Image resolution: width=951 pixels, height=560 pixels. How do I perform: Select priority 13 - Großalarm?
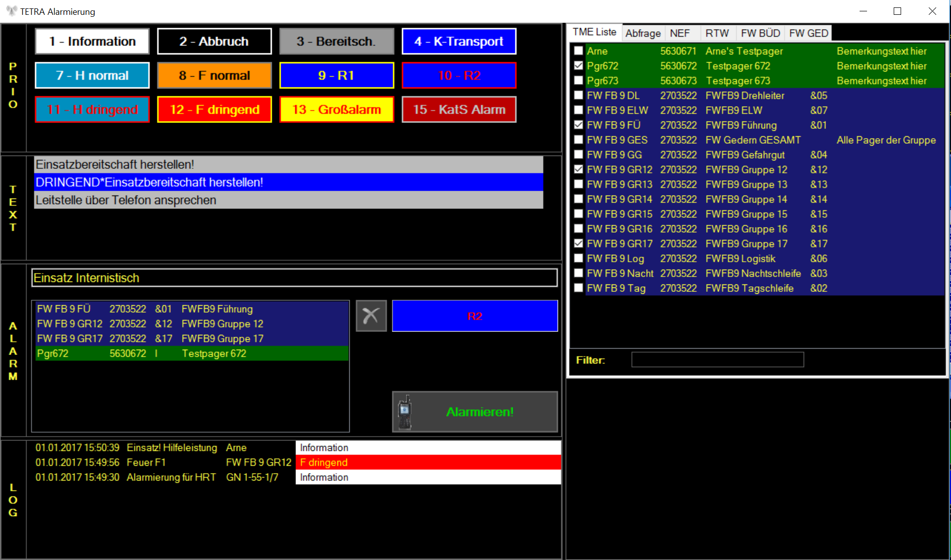336,110
